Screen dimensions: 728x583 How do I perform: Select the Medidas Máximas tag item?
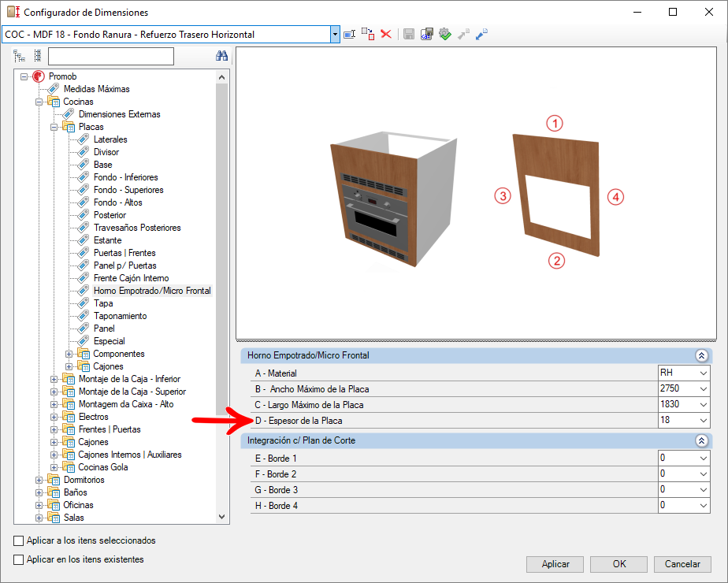[97, 89]
